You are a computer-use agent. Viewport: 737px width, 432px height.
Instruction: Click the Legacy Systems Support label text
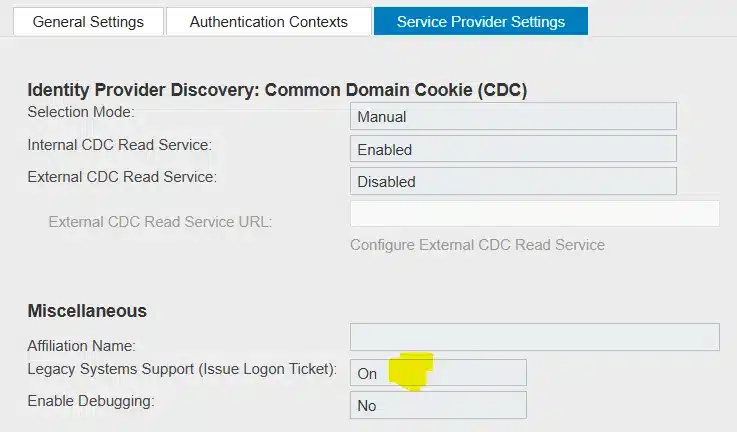pos(181,369)
